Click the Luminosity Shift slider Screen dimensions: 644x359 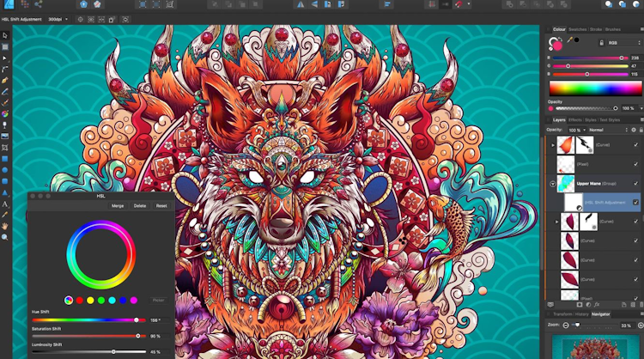pyautogui.click(x=88, y=351)
